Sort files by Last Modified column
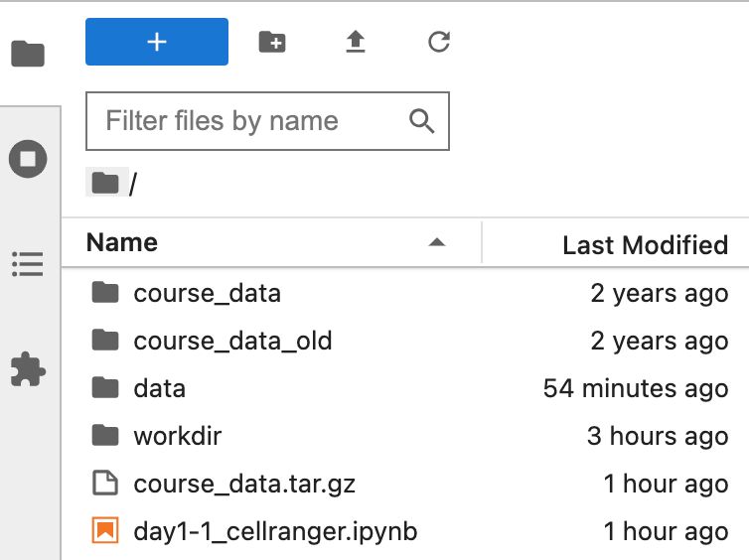This screenshot has height=560, width=749. [645, 244]
